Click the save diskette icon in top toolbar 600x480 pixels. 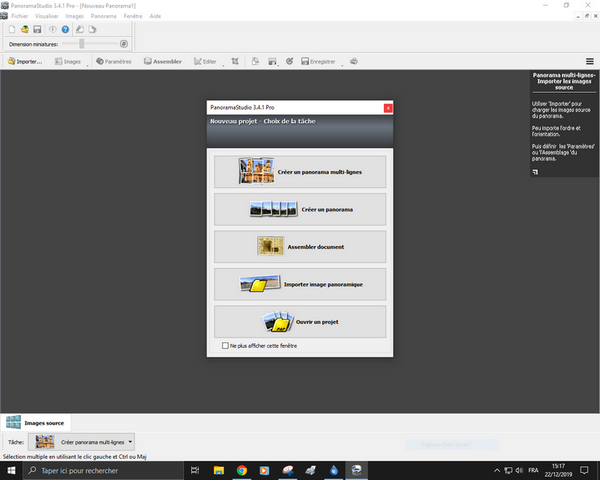[x=37, y=29]
